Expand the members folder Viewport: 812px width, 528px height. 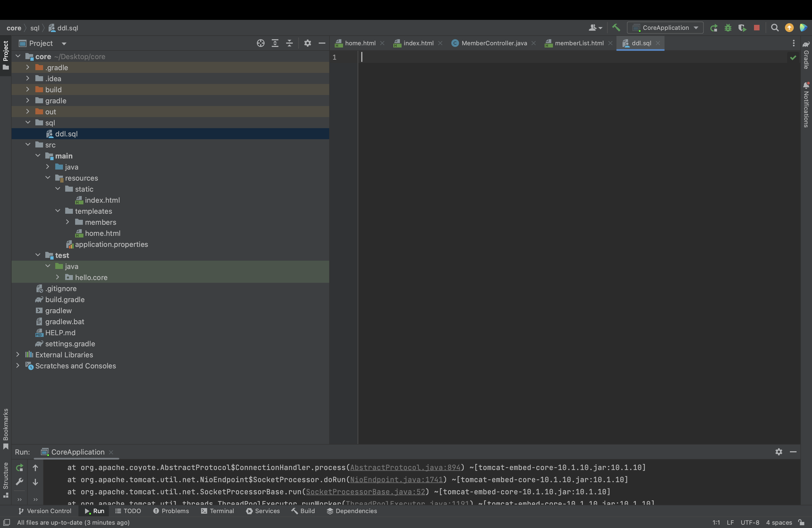[x=68, y=222]
